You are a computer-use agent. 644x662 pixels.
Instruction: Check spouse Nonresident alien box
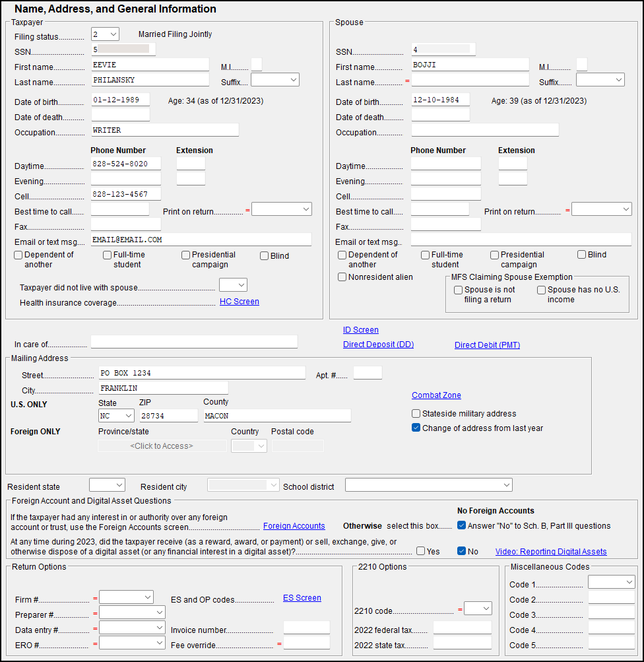(x=342, y=277)
